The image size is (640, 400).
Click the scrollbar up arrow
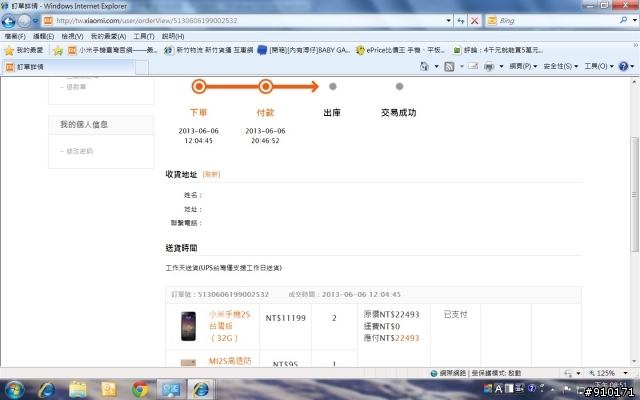634,82
